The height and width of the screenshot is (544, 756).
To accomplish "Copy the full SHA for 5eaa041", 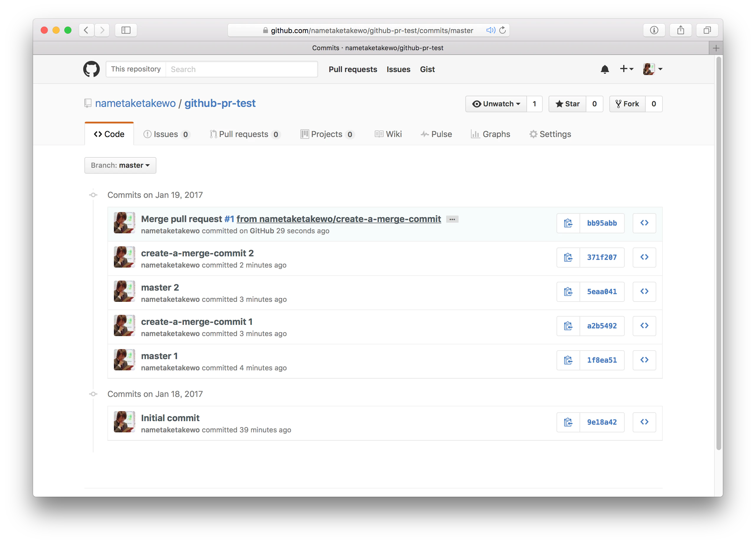I will coord(568,292).
